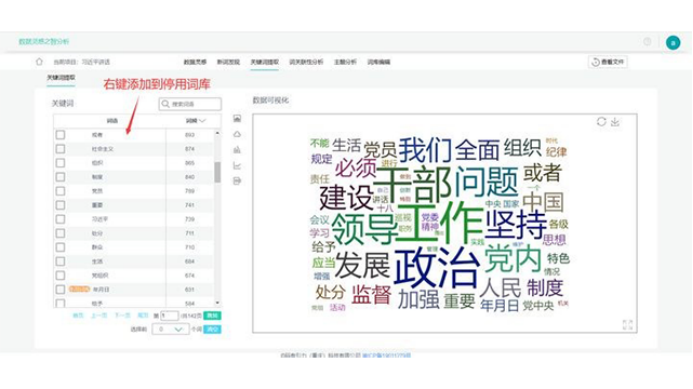Click the word 发展 in the word cloud
Image resolution: width=693 pixels, height=389 pixels.
coord(362,266)
